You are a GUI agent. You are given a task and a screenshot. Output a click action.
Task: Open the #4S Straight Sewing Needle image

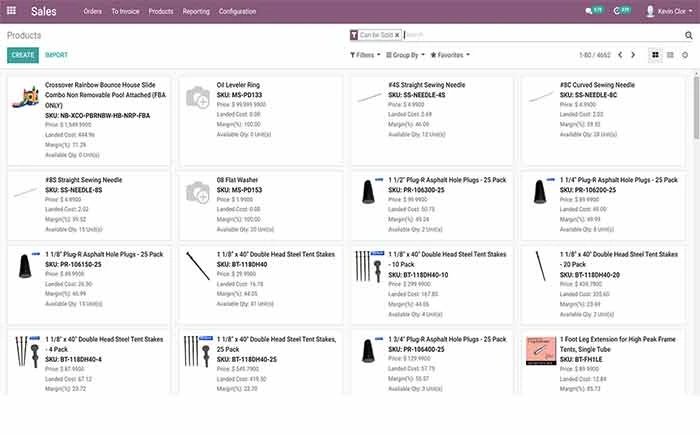(369, 96)
